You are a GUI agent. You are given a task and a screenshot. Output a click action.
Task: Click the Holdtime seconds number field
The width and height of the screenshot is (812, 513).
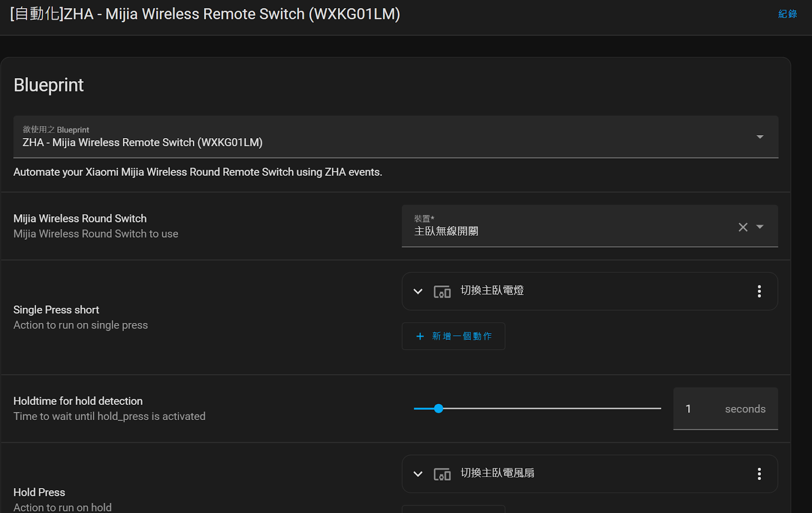pyautogui.click(x=725, y=409)
